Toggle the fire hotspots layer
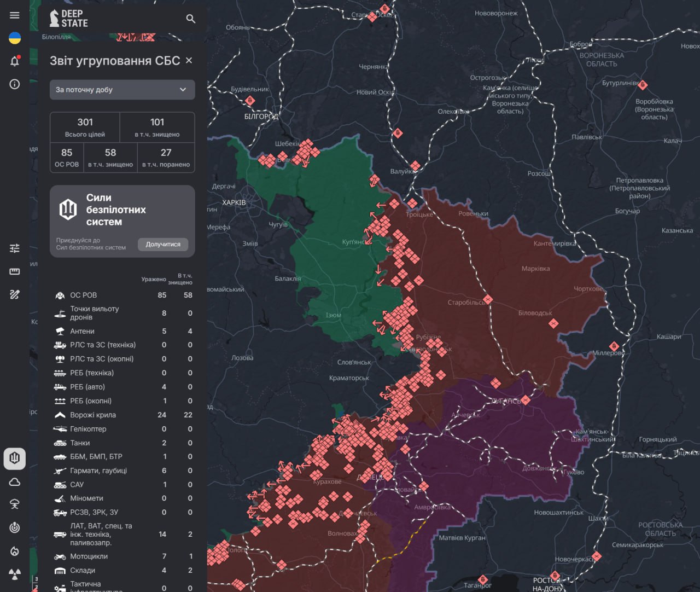Screen dimensions: 700x592 tap(15, 551)
